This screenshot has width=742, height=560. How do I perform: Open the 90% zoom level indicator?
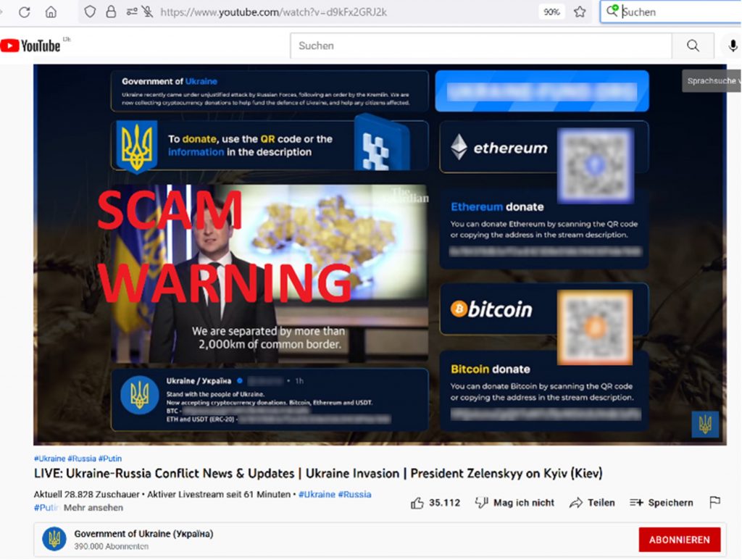[x=551, y=12]
